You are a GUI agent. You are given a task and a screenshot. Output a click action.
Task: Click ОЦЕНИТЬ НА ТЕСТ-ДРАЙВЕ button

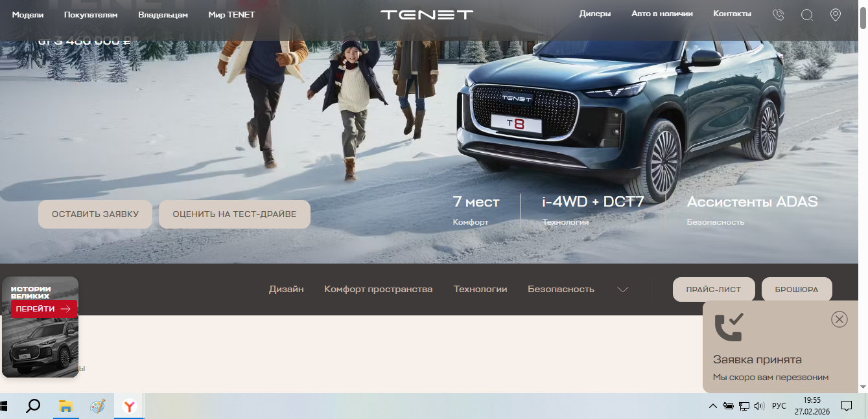pos(235,214)
